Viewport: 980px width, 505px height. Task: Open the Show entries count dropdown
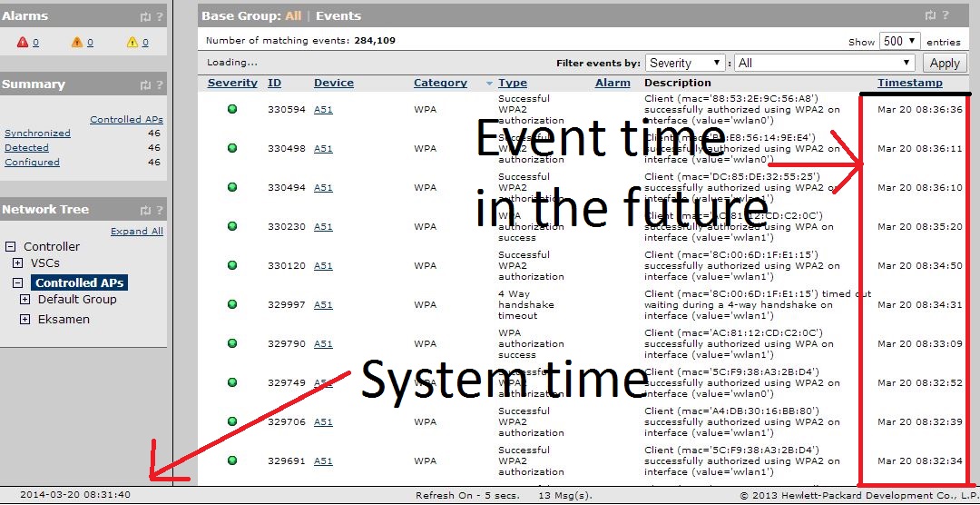coord(900,41)
